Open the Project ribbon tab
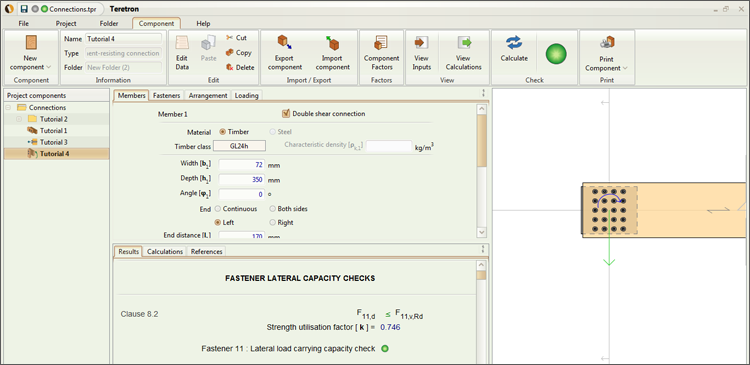750x365 pixels. click(x=66, y=23)
